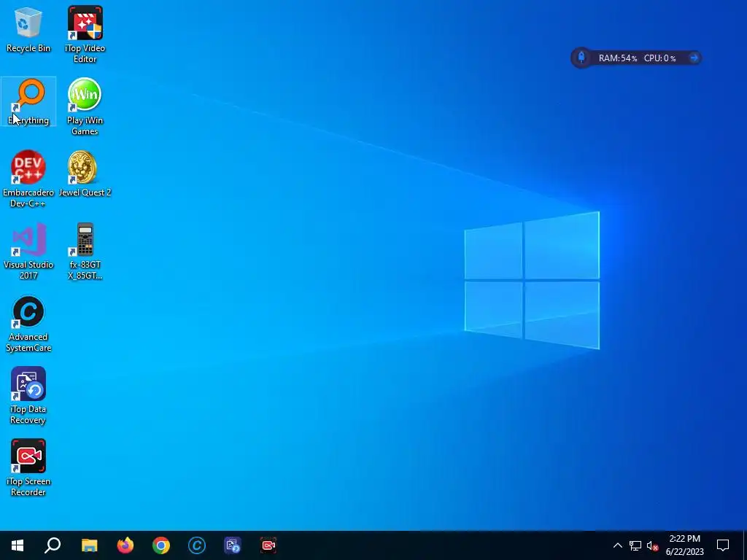Open taskbar search magnifier
Screen dimensions: 747x560
click(53, 545)
